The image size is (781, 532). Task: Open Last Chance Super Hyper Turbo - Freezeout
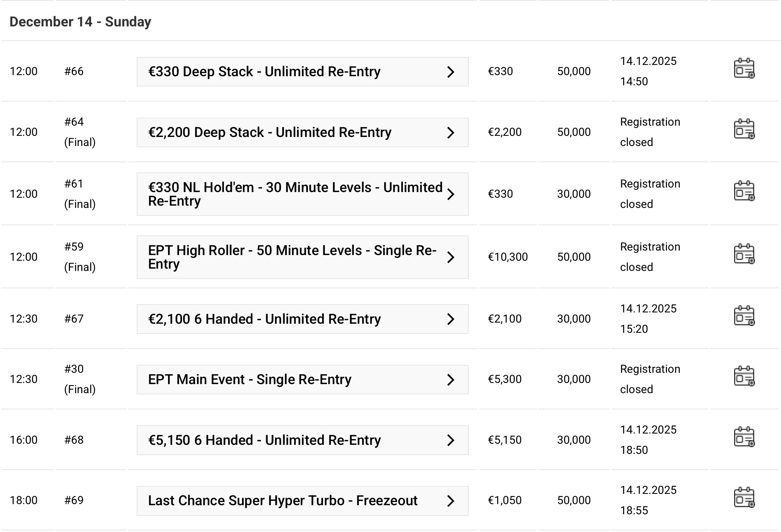[x=282, y=501]
